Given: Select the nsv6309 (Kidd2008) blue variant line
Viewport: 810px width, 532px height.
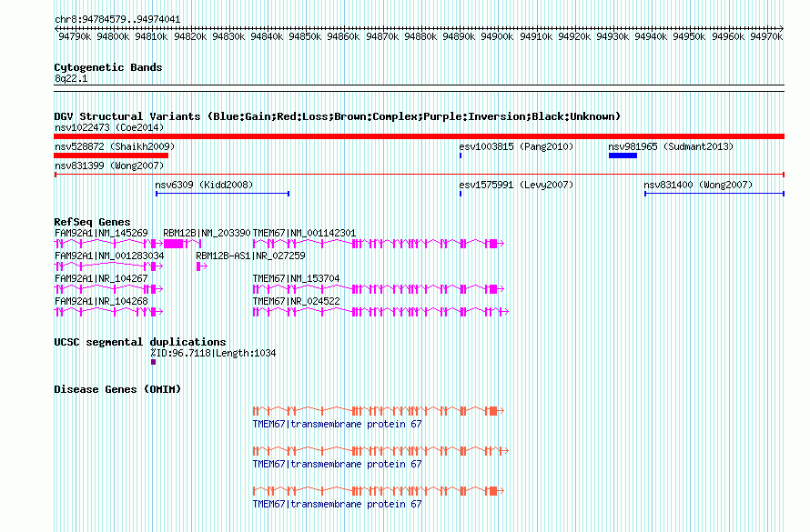Looking at the screenshot, I should tap(222, 194).
